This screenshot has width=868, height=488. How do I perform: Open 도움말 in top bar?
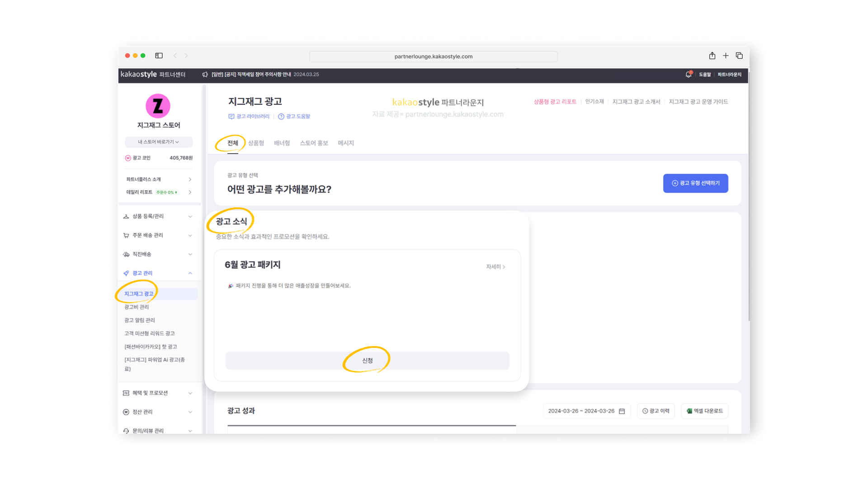pyautogui.click(x=705, y=75)
